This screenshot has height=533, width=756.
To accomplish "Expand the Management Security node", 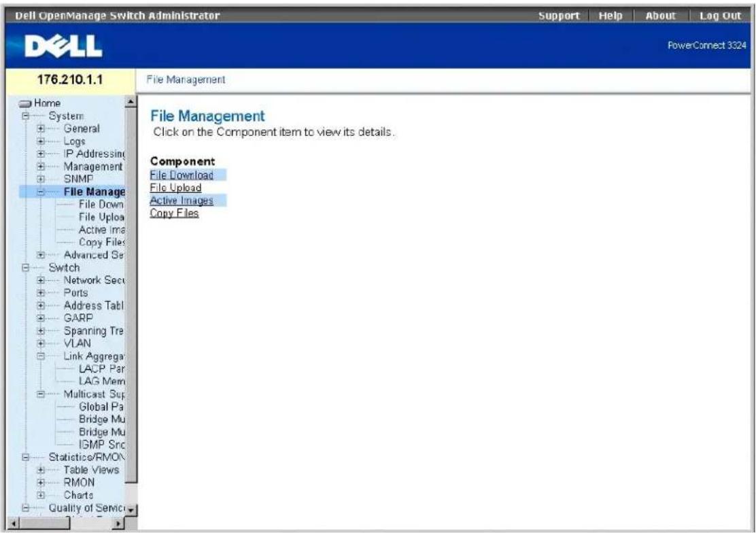I will pyautogui.click(x=41, y=167).
